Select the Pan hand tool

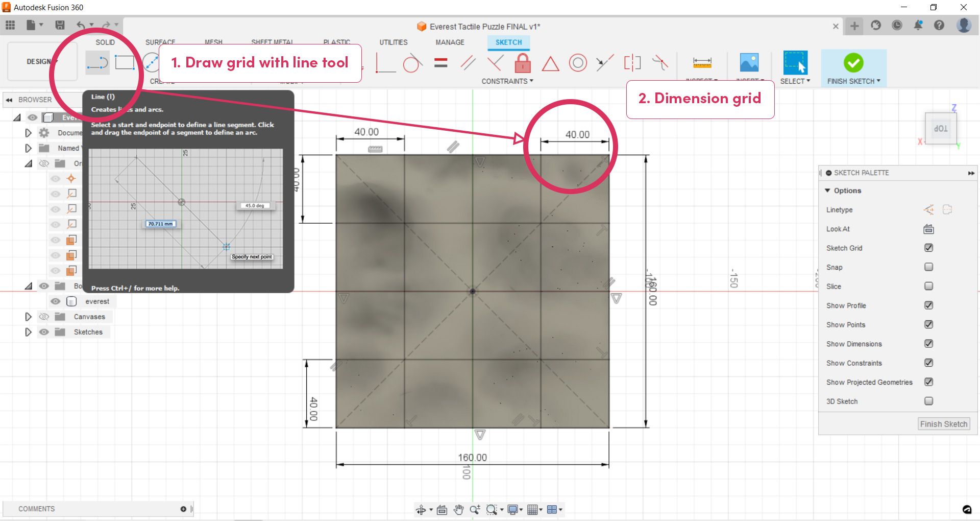point(458,509)
